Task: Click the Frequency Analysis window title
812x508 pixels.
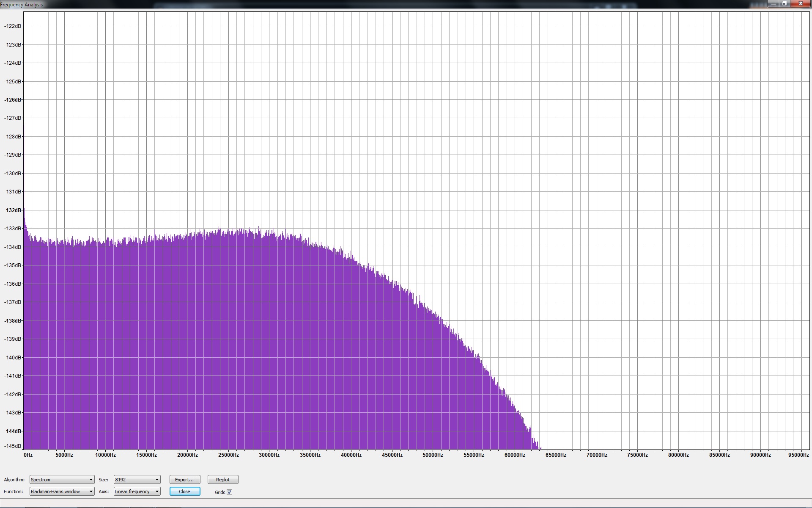Action: (22, 5)
